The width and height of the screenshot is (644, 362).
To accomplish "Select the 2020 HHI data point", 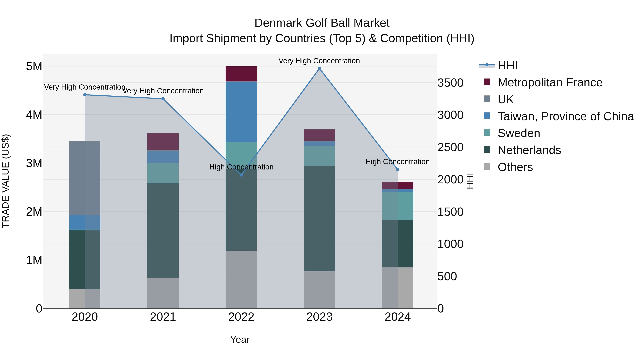I will (x=85, y=95).
